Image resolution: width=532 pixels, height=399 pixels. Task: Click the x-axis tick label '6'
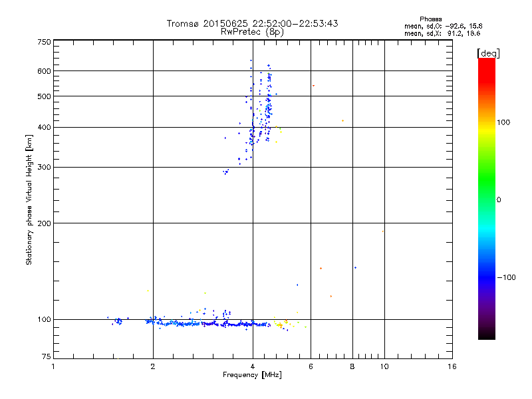311,366
